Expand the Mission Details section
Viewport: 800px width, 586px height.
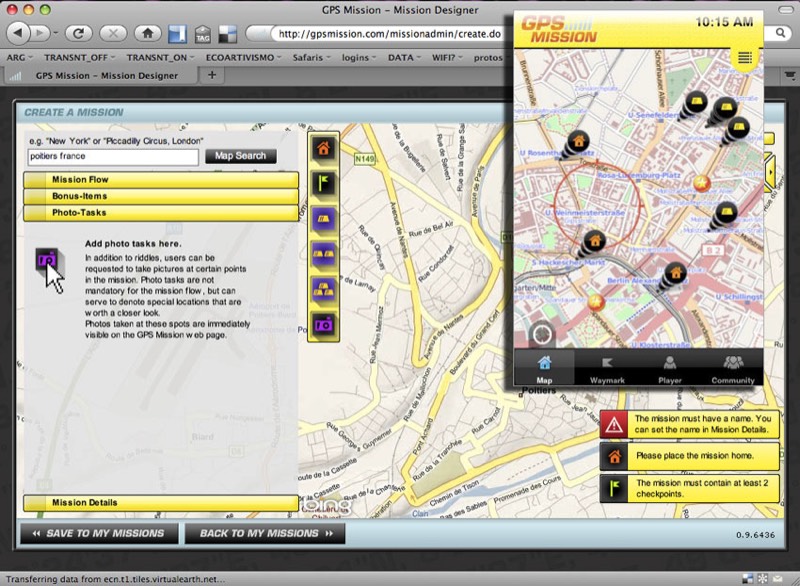tap(161, 502)
